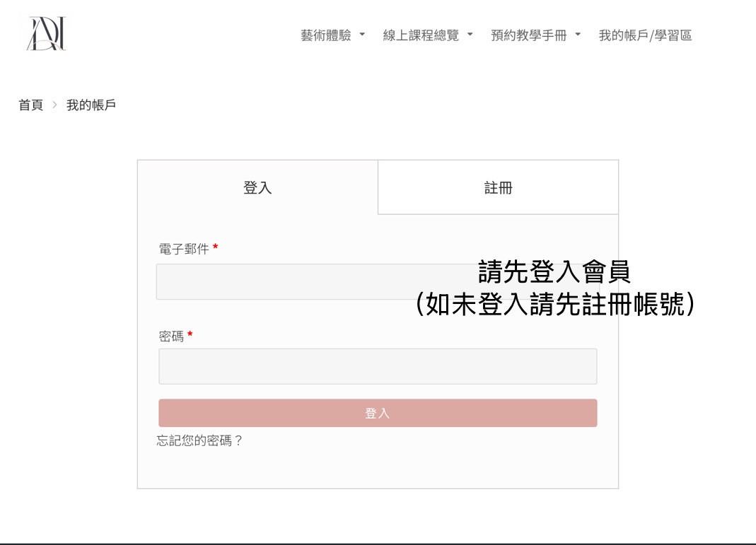Expand the dropdown arrow beside 線上課程總覽
Screen dimensions: 756x545
[470, 35]
